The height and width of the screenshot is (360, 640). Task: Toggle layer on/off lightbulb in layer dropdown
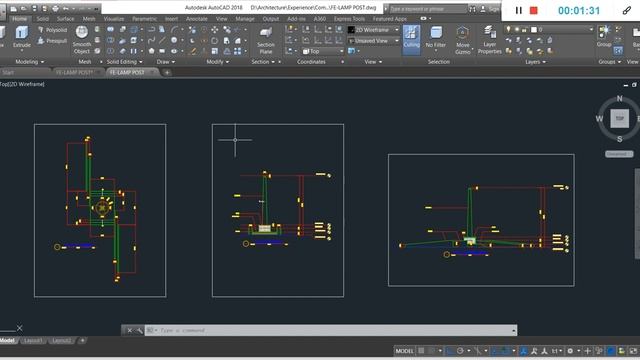509,29
